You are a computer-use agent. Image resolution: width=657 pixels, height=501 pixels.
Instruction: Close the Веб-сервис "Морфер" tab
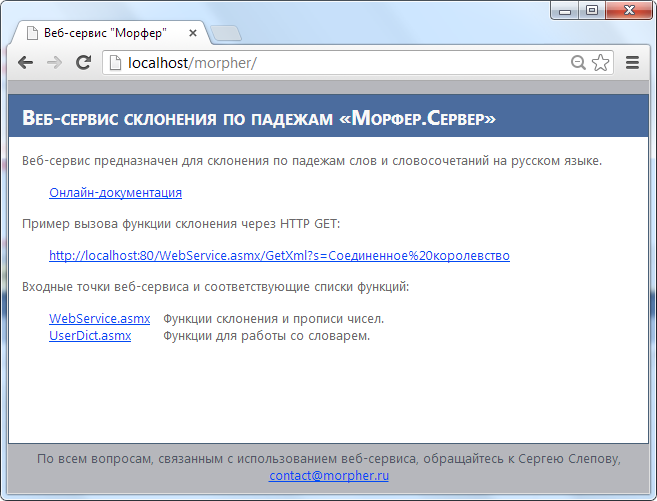[193, 33]
